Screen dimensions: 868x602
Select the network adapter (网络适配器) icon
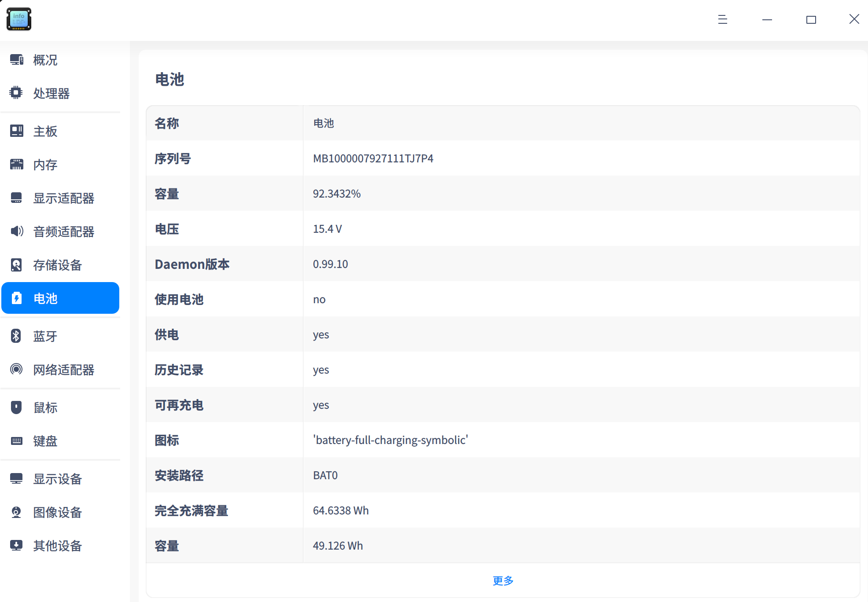tap(16, 369)
